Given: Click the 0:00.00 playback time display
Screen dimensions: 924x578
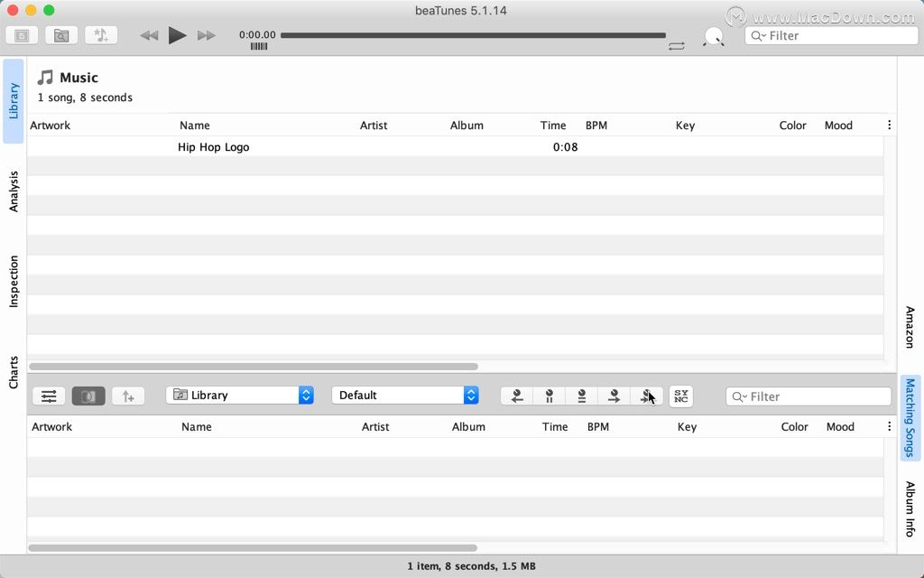Looking at the screenshot, I should pos(257,35).
